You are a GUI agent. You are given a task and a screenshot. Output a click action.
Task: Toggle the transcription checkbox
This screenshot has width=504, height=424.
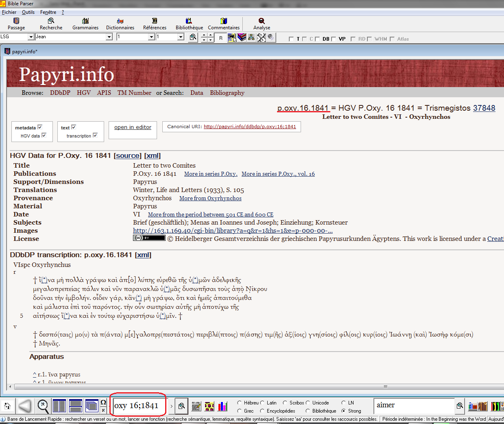95,136
